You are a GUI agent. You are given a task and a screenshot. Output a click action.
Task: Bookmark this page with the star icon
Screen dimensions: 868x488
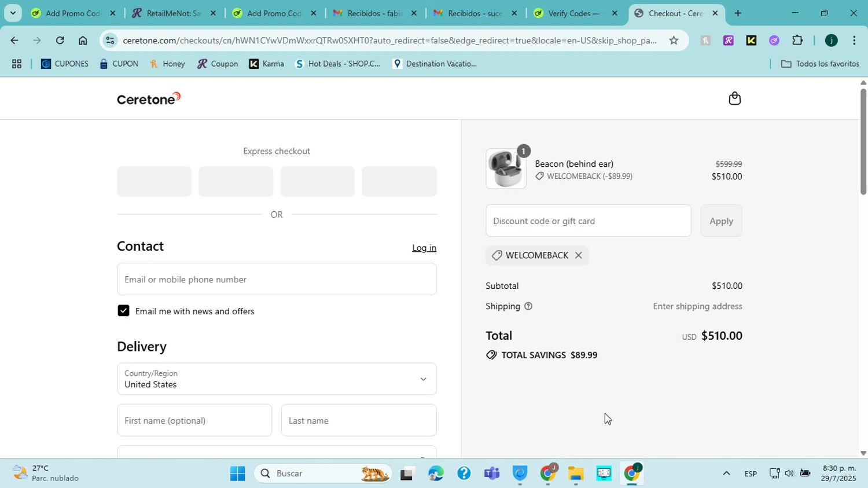(674, 41)
